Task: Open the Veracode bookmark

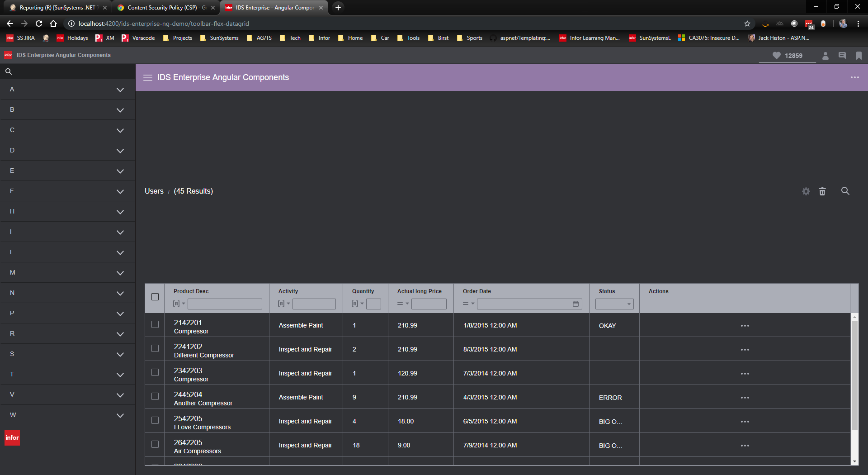Action: [138, 38]
